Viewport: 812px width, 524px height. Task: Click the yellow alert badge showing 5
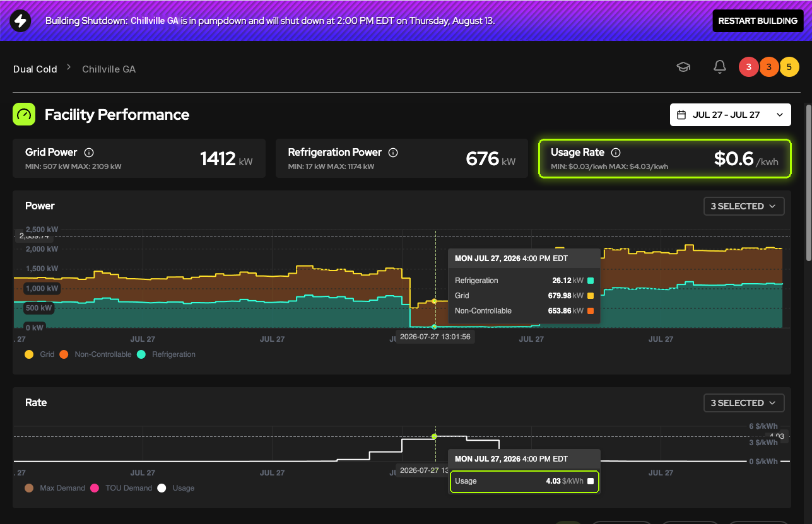[x=789, y=67]
